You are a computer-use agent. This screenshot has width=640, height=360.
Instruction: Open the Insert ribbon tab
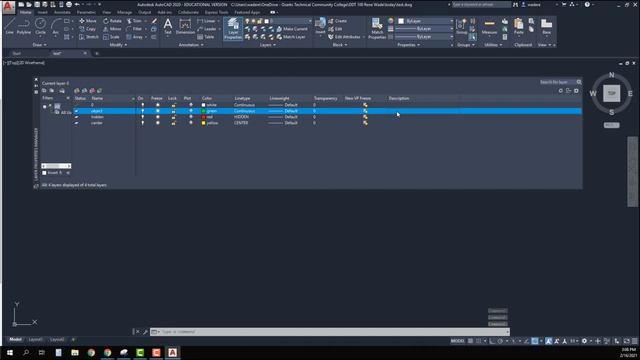[x=42, y=12]
